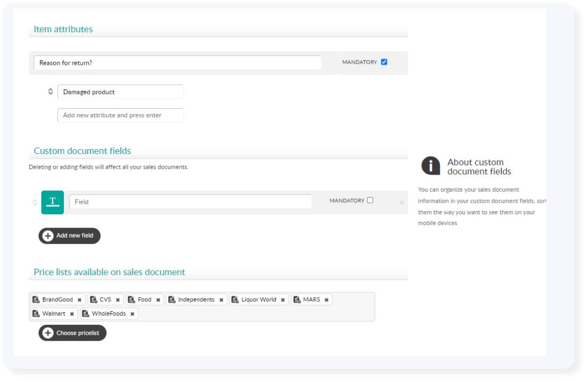Click the About custom document fields info icon
This screenshot has width=588, height=382.
(x=430, y=166)
